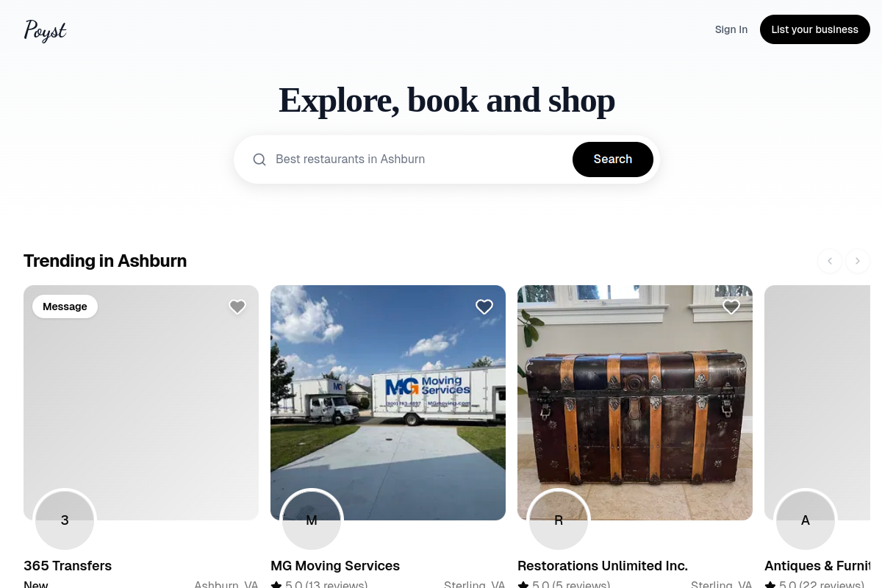The width and height of the screenshot is (882, 588).
Task: Toggle heart on MG Moving Services card
Action: click(x=484, y=306)
